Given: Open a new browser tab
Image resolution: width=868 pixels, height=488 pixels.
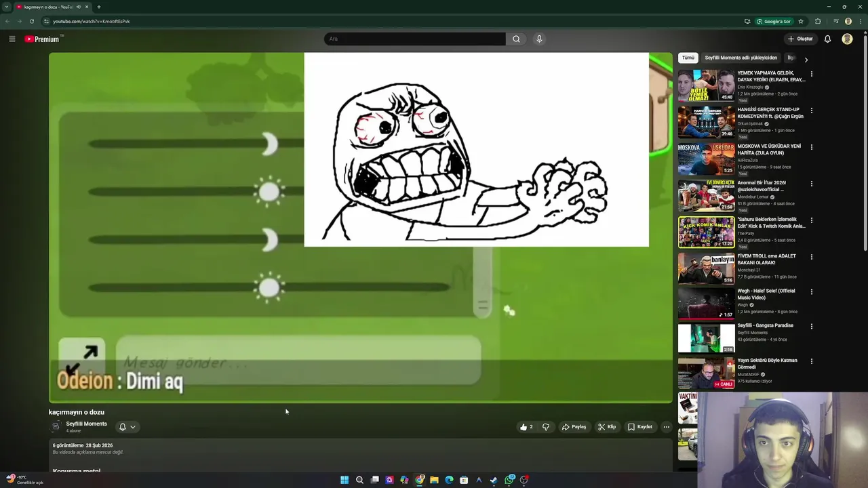Looking at the screenshot, I should click(x=99, y=7).
